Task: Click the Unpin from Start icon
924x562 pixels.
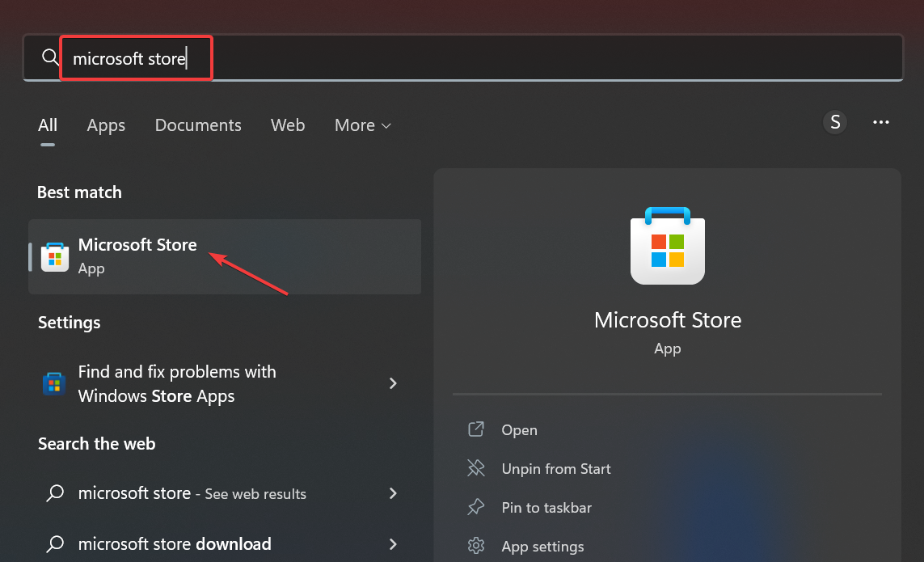Action: 476,468
